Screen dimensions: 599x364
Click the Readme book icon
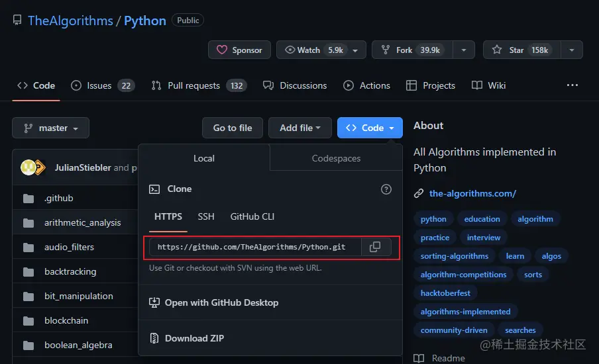click(419, 358)
